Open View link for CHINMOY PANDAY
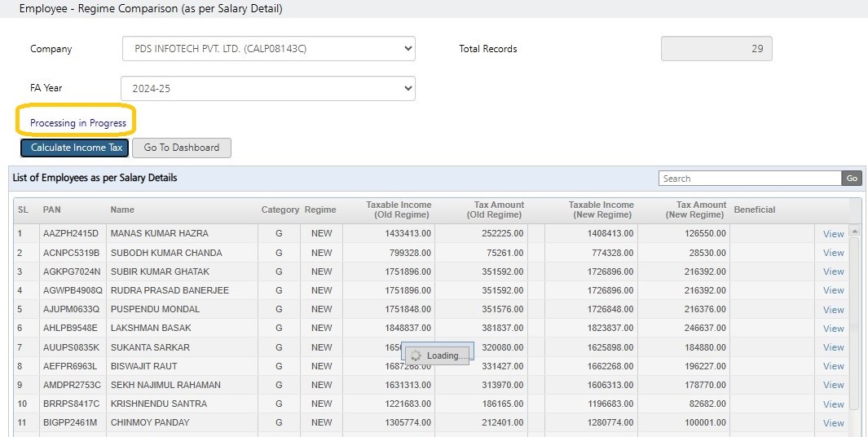Viewport: 868px width, 437px height. (833, 423)
